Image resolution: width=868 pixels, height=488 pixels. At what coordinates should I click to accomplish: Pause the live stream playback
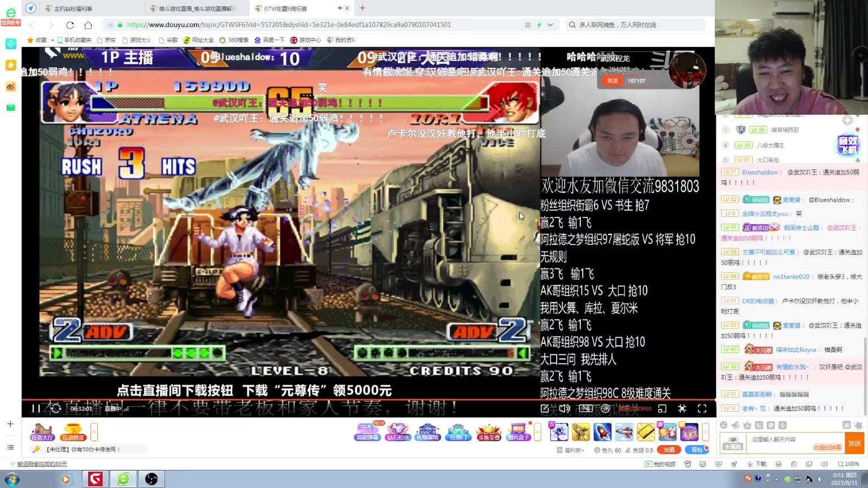pyautogui.click(x=36, y=408)
